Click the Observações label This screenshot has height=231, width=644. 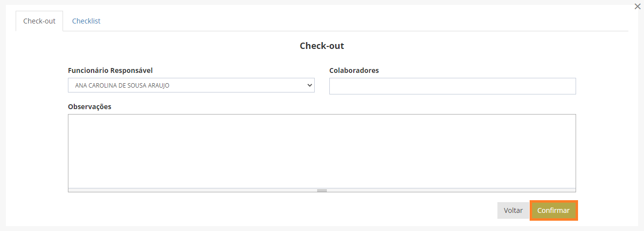[89, 107]
